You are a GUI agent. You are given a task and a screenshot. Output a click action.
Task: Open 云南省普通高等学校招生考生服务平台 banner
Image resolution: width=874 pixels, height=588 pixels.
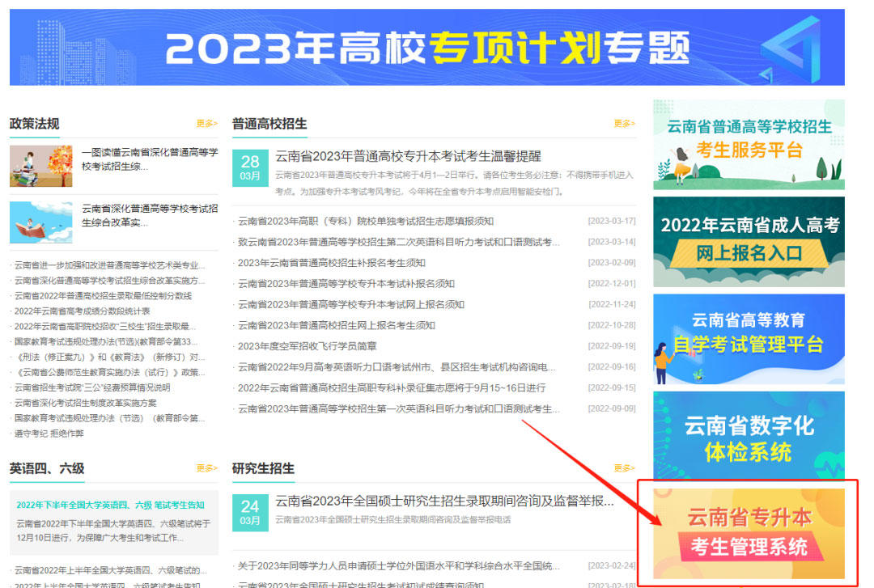point(749,145)
